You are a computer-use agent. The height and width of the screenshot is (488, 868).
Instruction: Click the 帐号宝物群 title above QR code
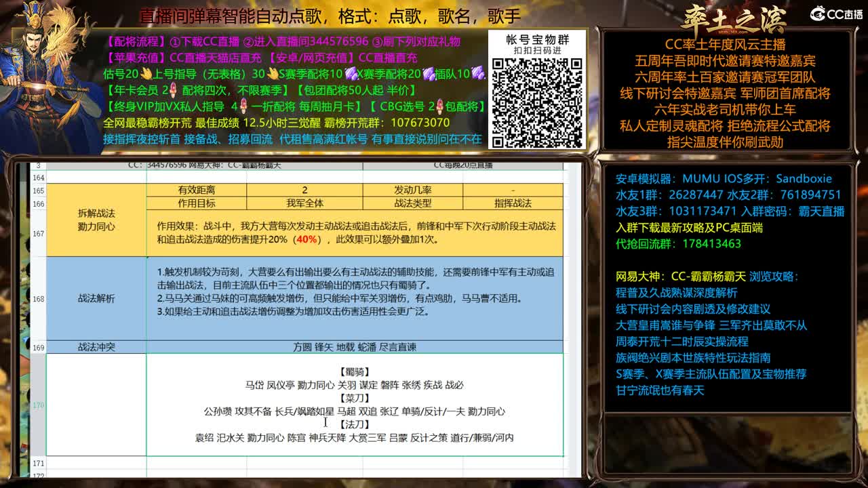(538, 40)
